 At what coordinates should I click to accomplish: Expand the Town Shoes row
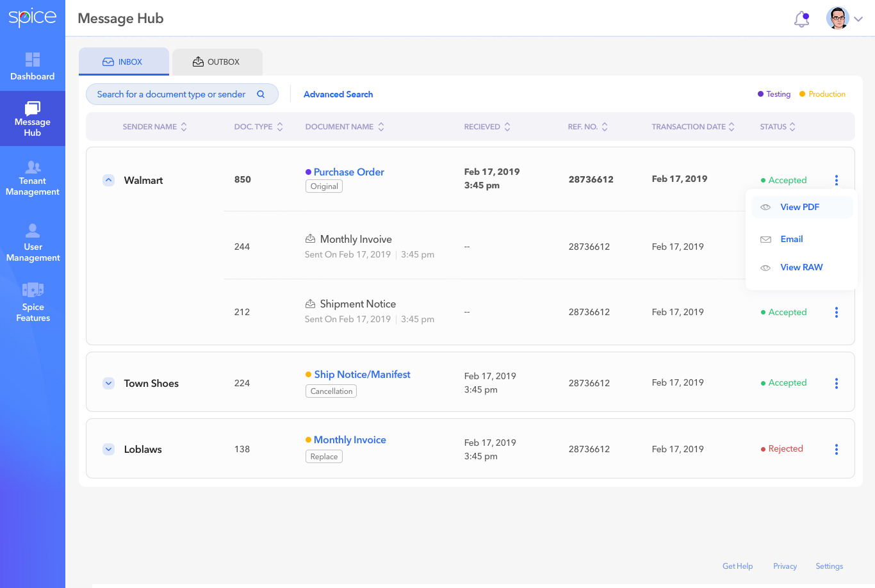pos(109,384)
